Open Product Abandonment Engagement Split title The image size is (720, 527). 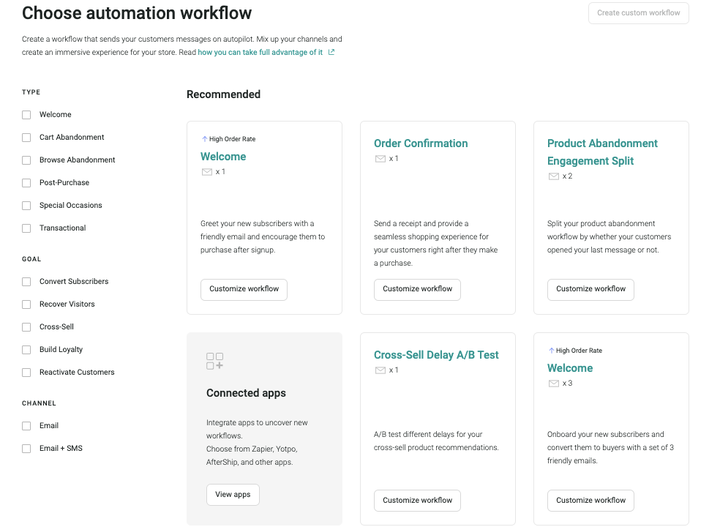point(602,152)
